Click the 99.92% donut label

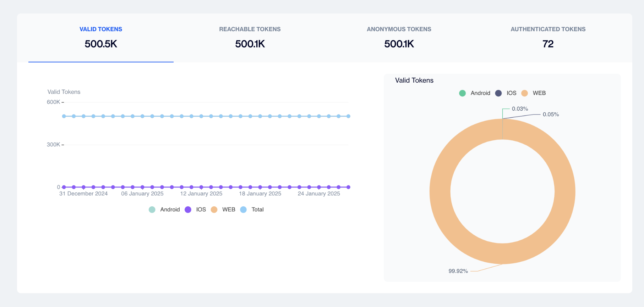458,271
